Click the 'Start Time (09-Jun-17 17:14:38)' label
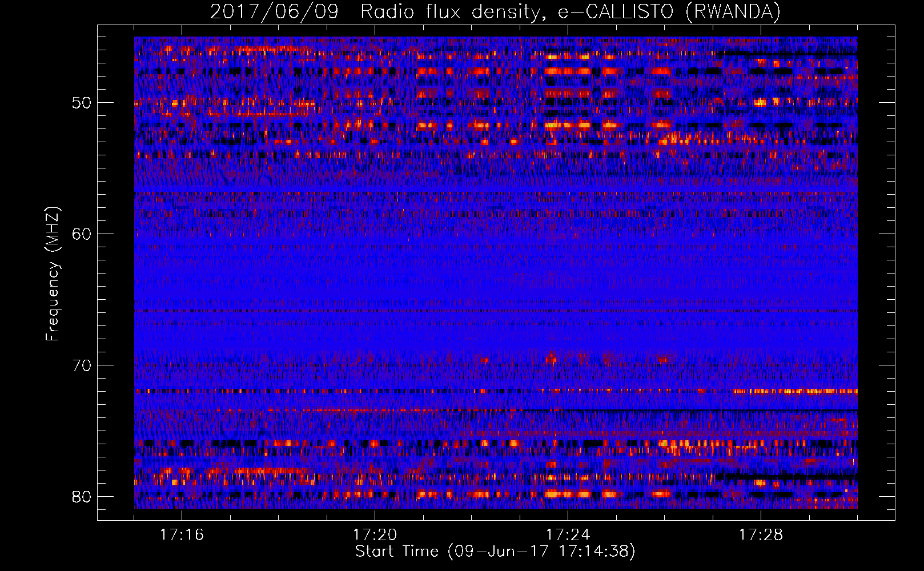 click(495, 552)
